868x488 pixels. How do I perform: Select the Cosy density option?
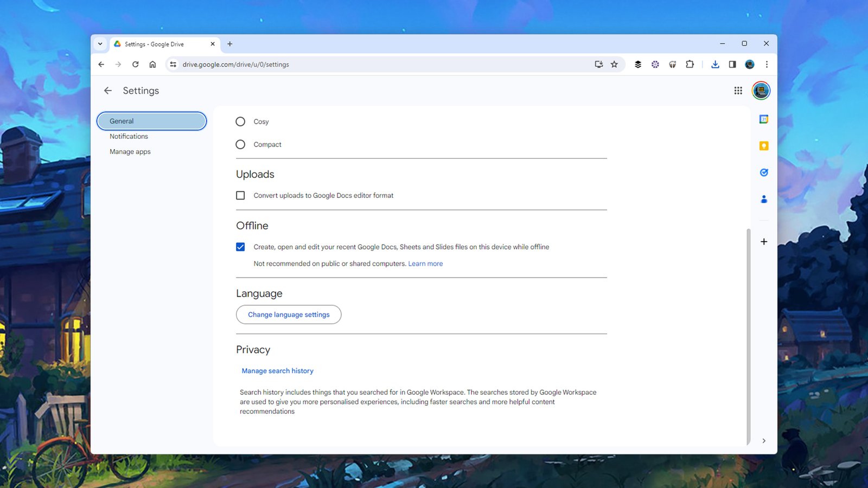240,121
